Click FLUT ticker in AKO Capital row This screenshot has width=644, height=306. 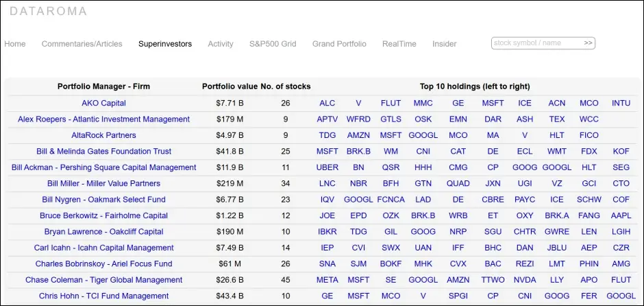point(391,103)
